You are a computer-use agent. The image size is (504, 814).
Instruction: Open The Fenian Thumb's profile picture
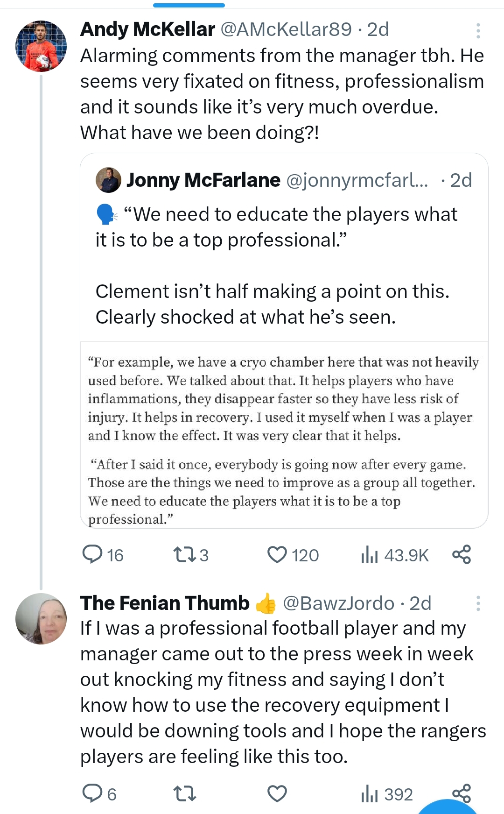point(41,619)
